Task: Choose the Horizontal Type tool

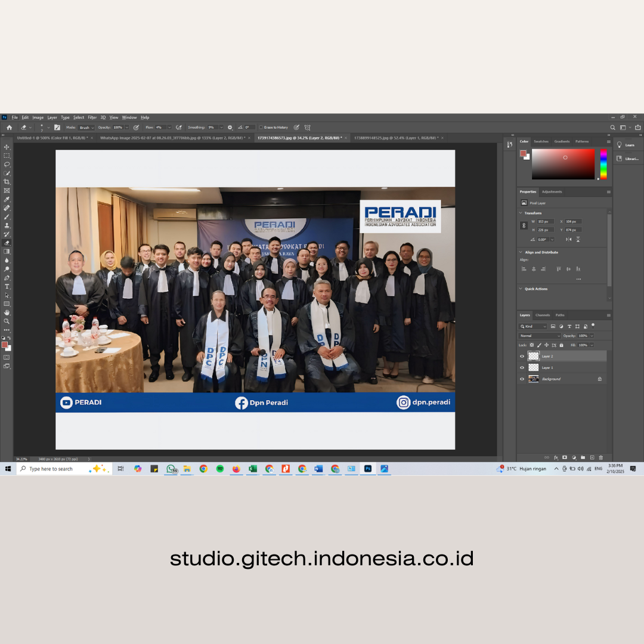Action: (x=7, y=286)
